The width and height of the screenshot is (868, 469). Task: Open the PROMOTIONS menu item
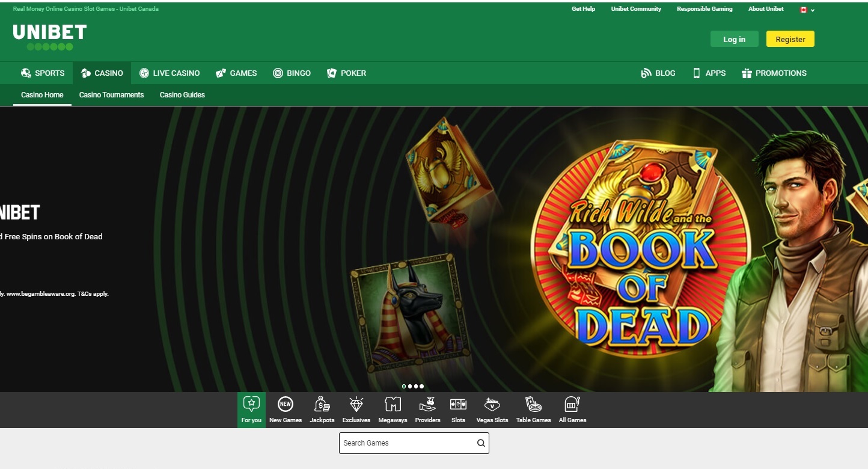[x=774, y=73]
